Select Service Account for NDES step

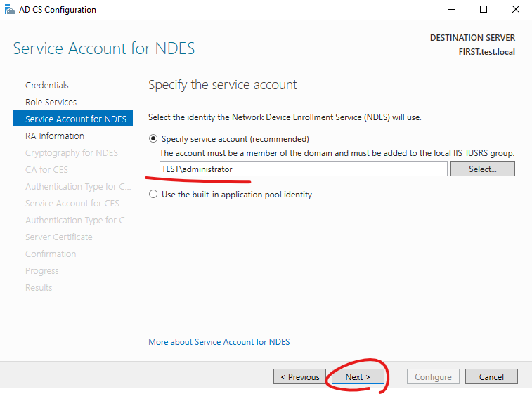pos(72,119)
